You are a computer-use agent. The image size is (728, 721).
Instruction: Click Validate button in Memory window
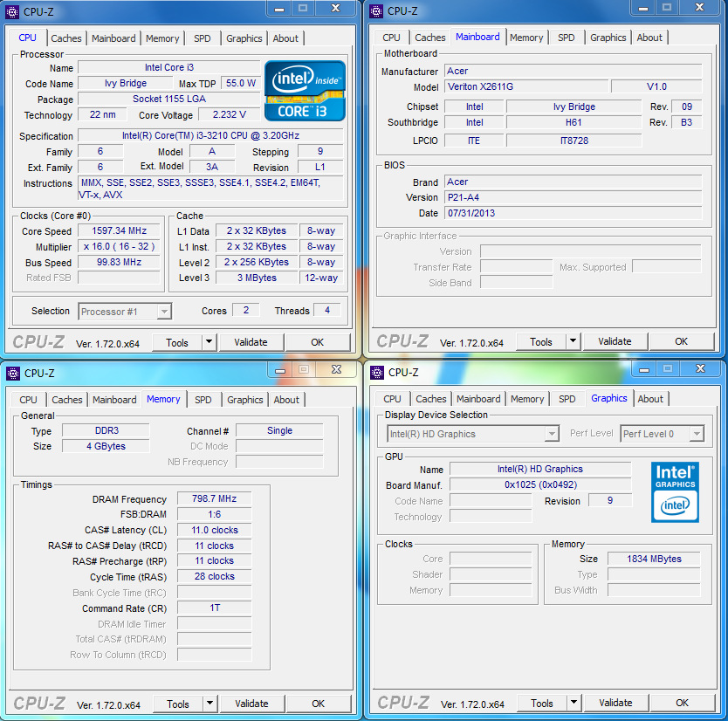coord(251,704)
